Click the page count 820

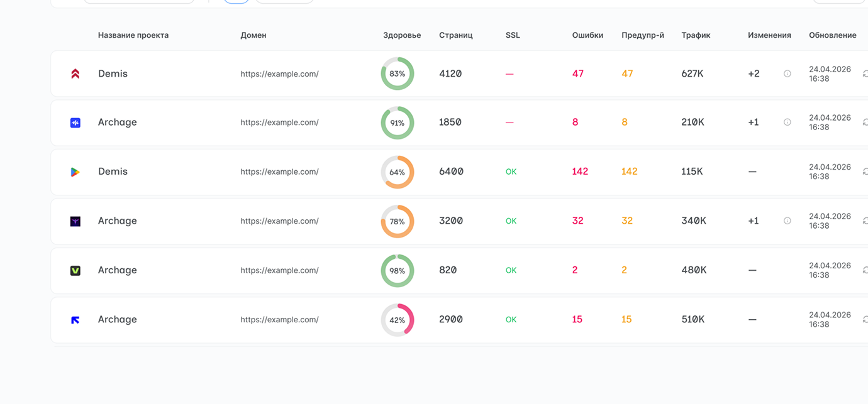point(448,270)
